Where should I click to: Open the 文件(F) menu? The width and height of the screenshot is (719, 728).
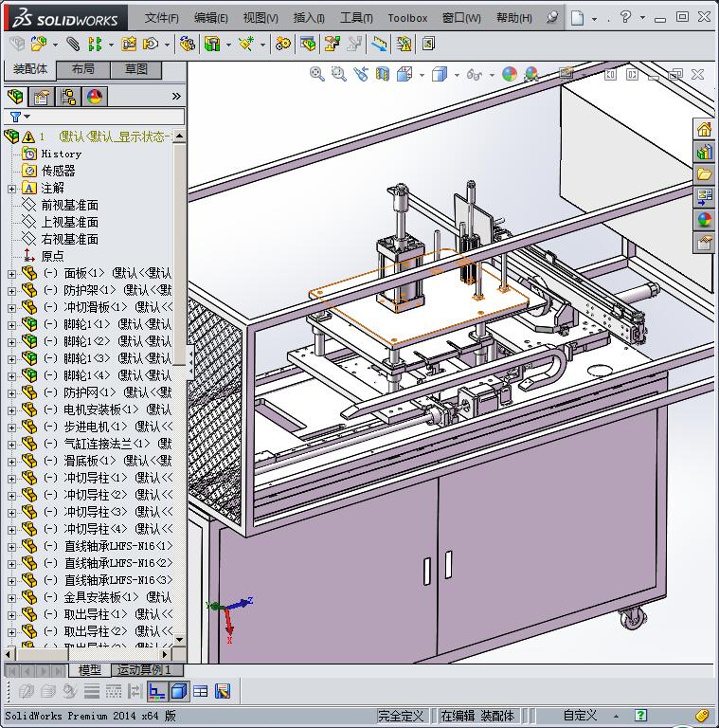pyautogui.click(x=161, y=18)
